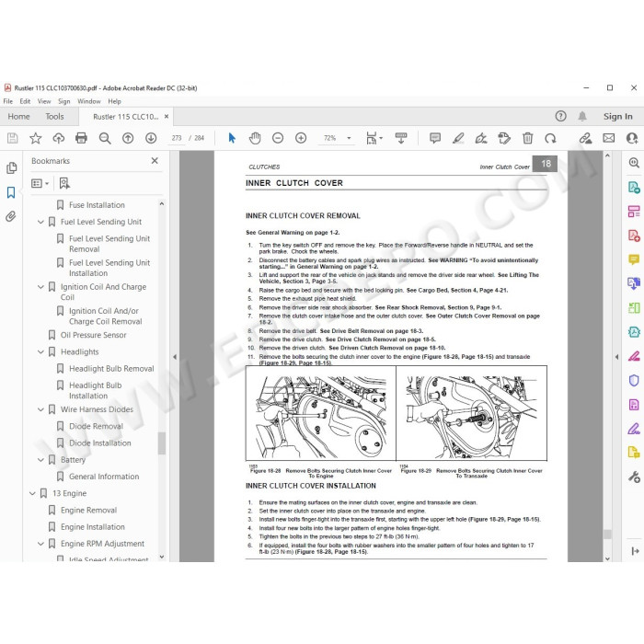644x644 pixels.
Task: Select the highlight text pen
Action: tap(458, 138)
